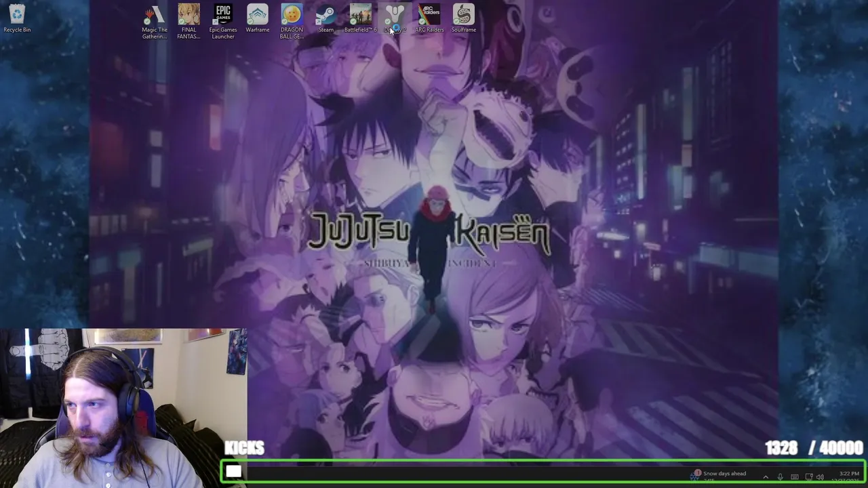Select the Magic The Gathering shortcut
Image resolution: width=868 pixels, height=488 pixels.
point(155,22)
